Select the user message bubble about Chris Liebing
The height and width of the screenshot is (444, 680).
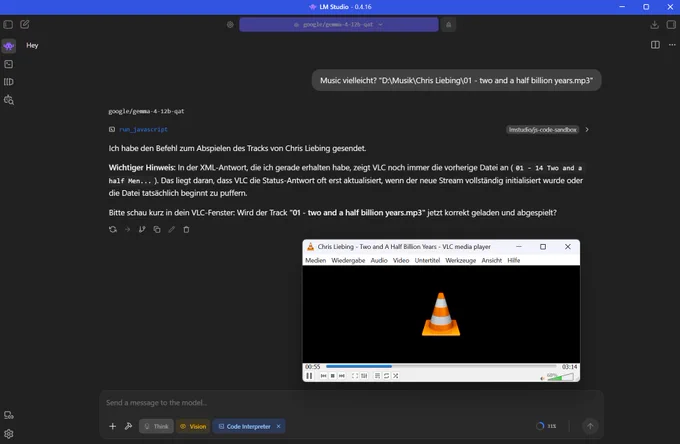pyautogui.click(x=456, y=80)
